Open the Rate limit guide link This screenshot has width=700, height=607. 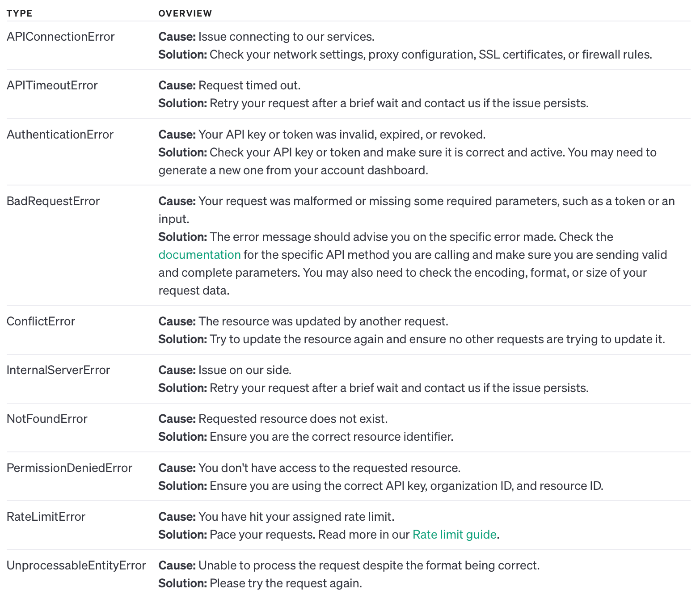click(x=454, y=535)
